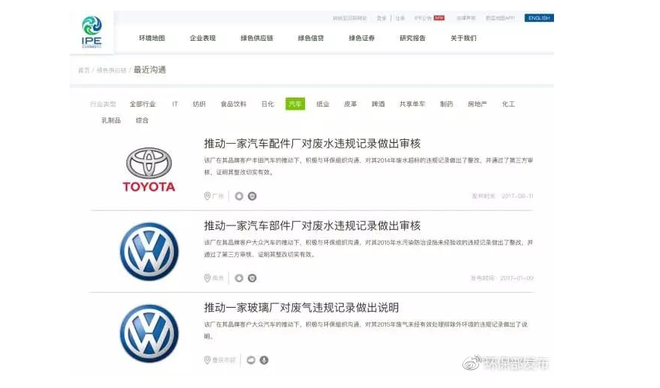660x388 pixels.
Task: Open the 企业表现 menu
Action: [202, 38]
